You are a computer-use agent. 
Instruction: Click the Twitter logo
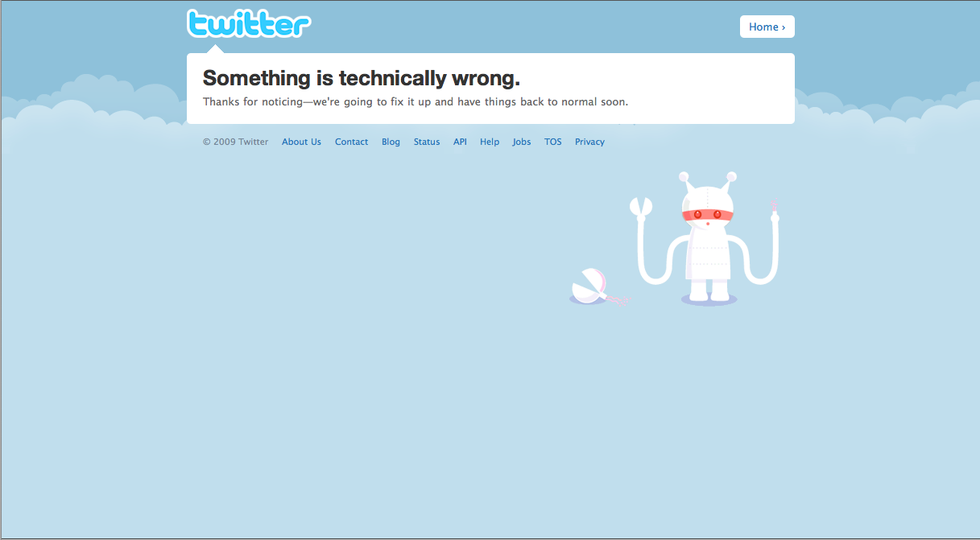(249, 24)
